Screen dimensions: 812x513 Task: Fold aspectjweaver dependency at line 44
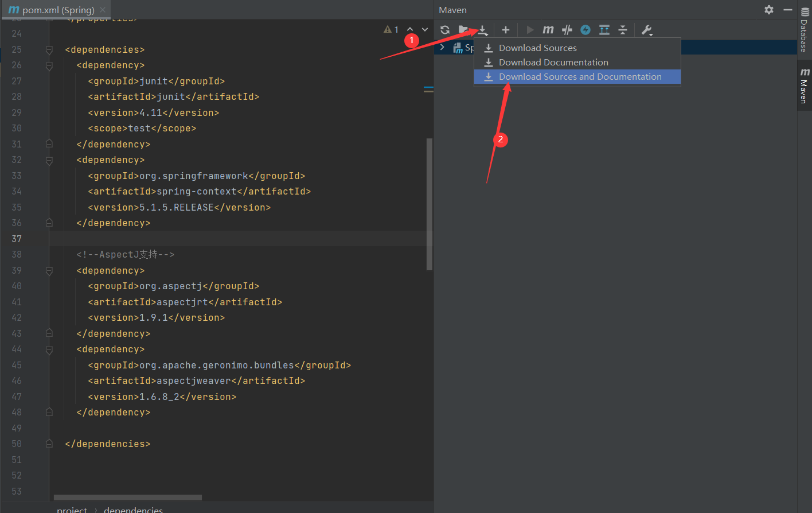point(49,349)
